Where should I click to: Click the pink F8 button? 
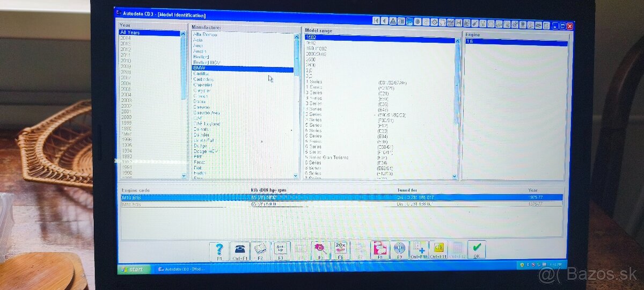379,251
